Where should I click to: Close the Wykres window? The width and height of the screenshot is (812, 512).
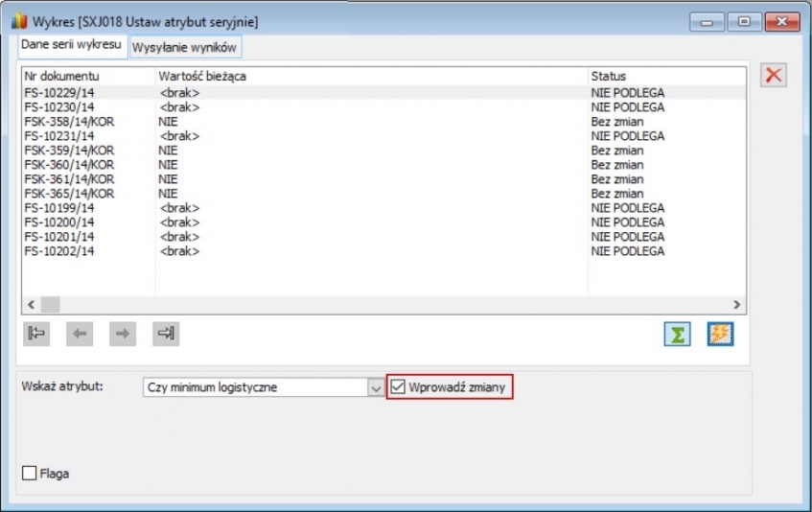tap(782, 22)
